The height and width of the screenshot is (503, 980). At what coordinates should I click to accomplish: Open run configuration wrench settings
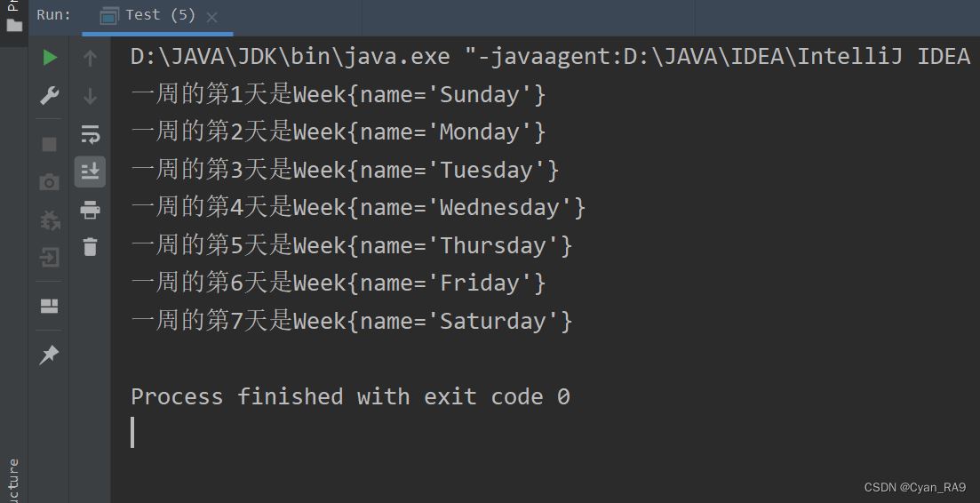pyautogui.click(x=50, y=96)
